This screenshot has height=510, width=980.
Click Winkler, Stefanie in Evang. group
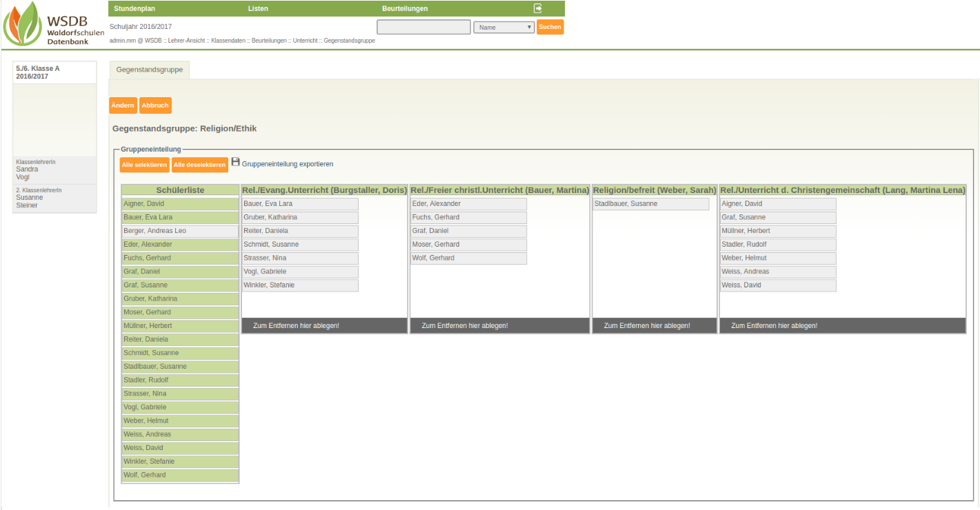(300, 285)
